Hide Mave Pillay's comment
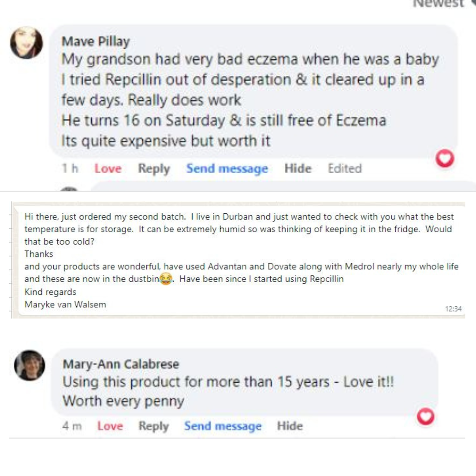476x476 pixels. coord(298,168)
